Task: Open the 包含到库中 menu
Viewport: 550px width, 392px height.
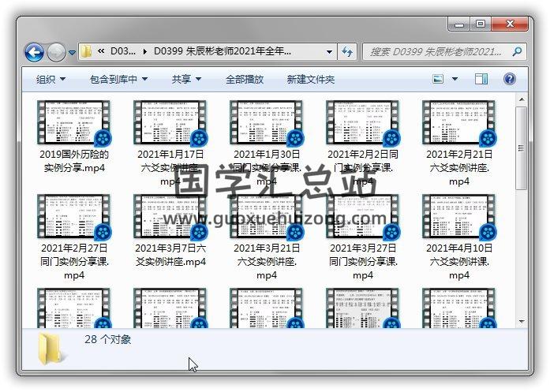Action: pyautogui.click(x=118, y=79)
